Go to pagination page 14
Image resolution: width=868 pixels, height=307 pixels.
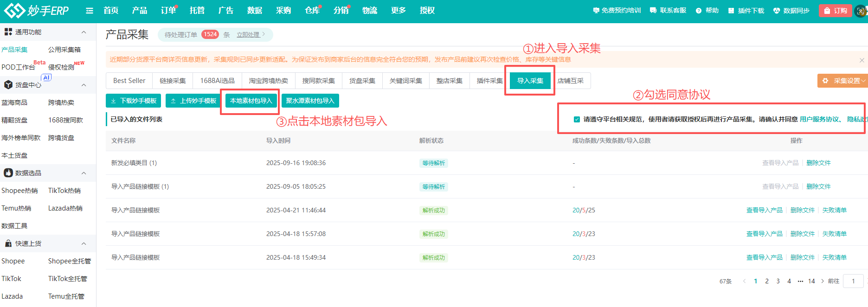(811, 281)
